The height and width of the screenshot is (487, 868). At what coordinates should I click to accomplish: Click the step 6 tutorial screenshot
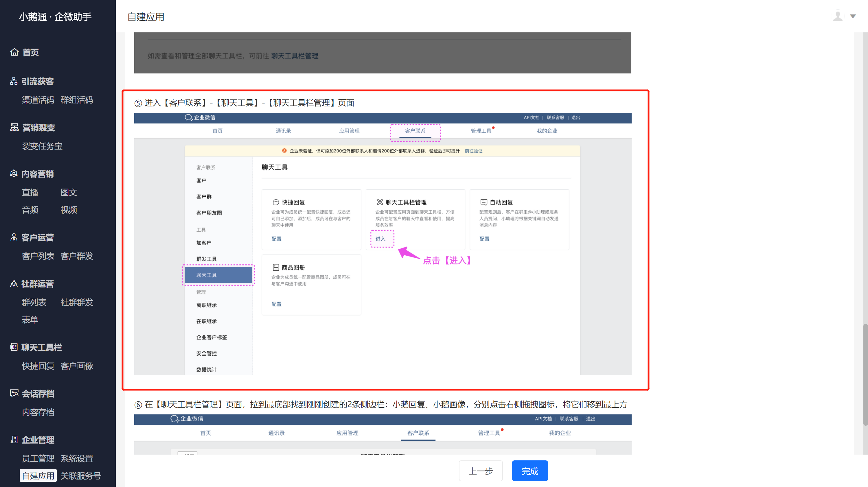(x=382, y=434)
